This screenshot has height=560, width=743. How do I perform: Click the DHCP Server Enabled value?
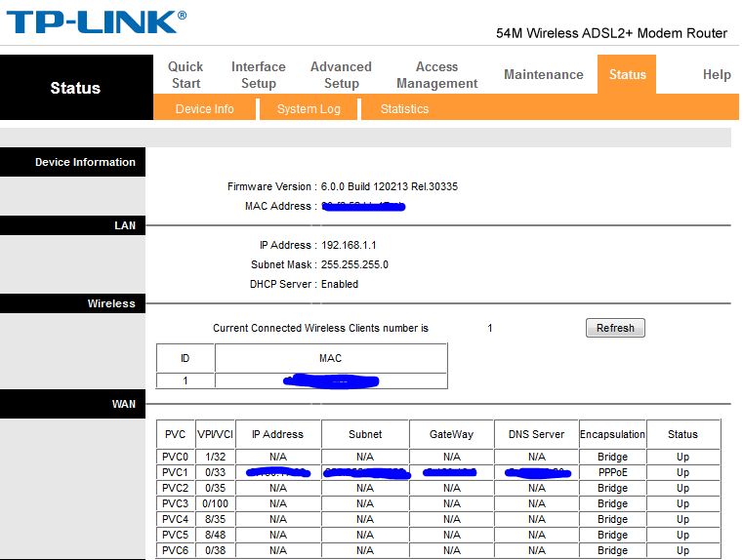[340, 284]
